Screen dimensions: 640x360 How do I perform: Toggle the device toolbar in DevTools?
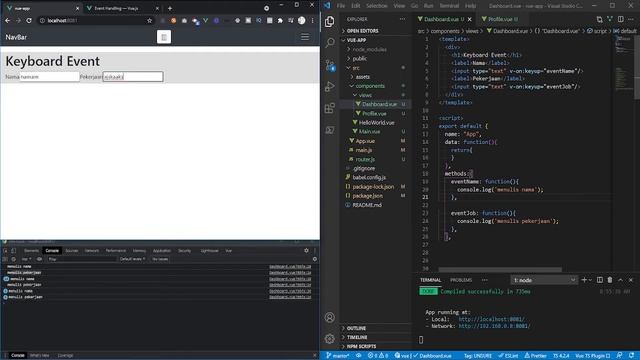tap(13, 251)
